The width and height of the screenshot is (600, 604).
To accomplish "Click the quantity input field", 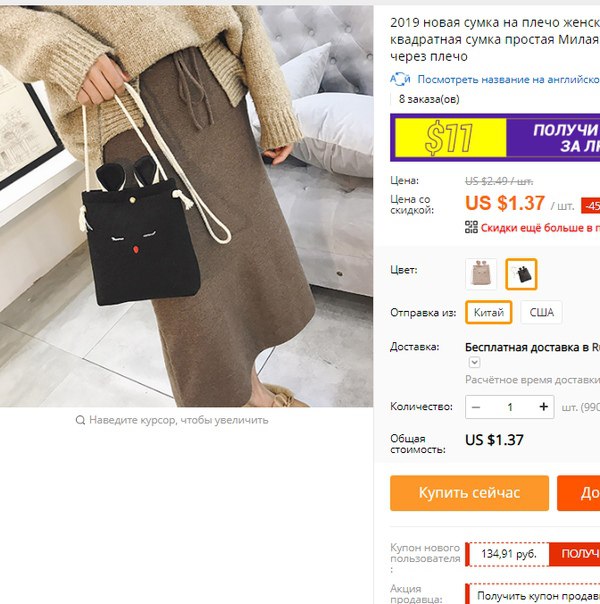I will click(510, 407).
